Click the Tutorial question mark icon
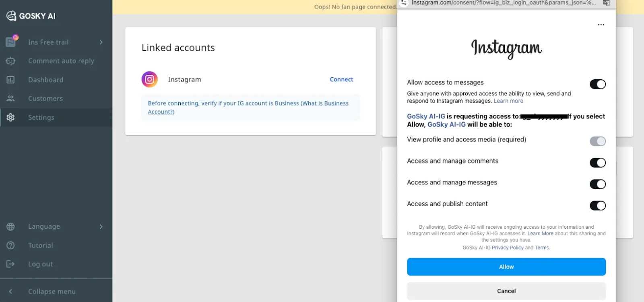The width and height of the screenshot is (644, 302). click(11, 245)
